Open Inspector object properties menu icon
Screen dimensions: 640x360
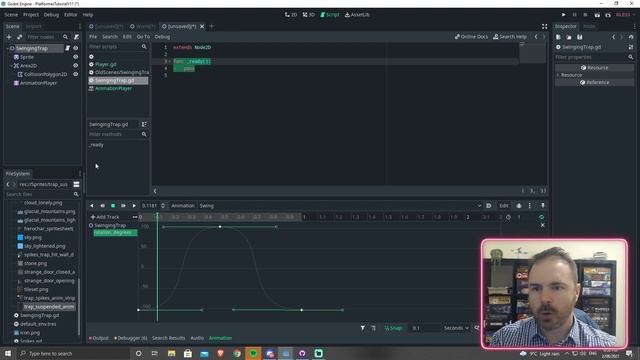pyautogui.click(x=631, y=47)
